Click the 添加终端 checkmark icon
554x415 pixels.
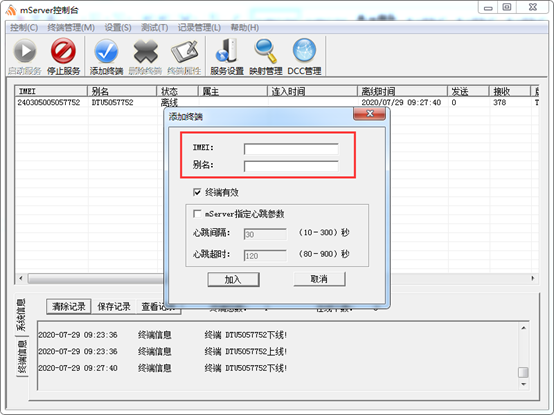tap(106, 51)
